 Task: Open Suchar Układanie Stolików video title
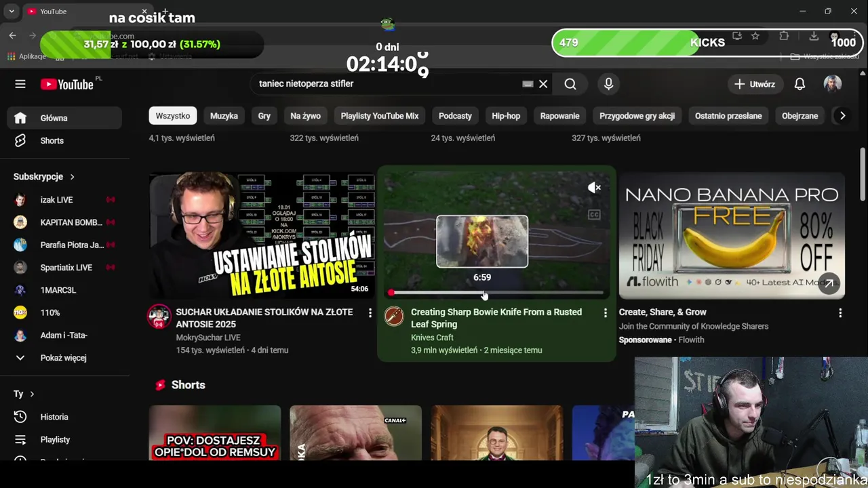[264, 319]
